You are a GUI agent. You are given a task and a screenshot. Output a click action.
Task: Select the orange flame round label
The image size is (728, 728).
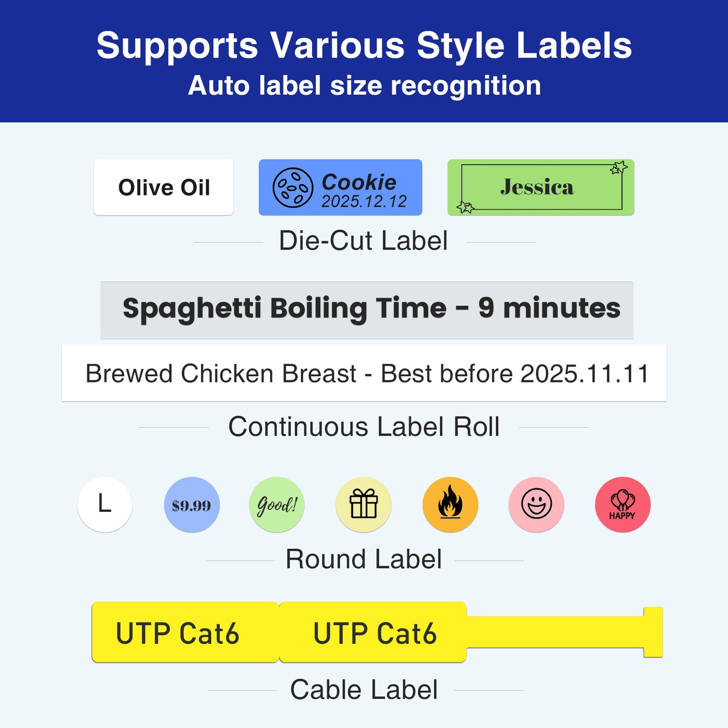[x=450, y=504]
